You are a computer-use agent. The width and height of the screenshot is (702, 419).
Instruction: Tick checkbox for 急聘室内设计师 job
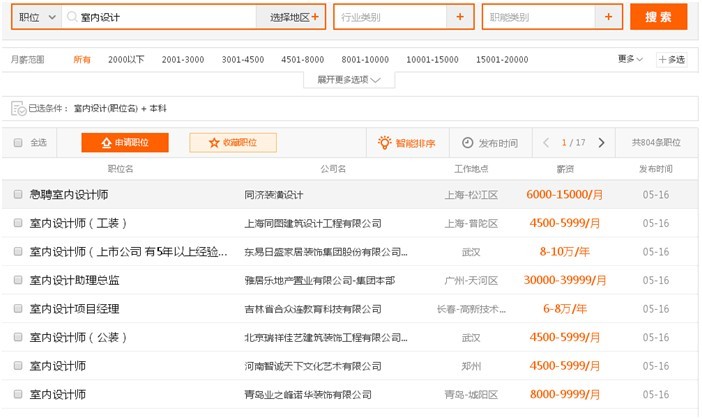click(18, 195)
